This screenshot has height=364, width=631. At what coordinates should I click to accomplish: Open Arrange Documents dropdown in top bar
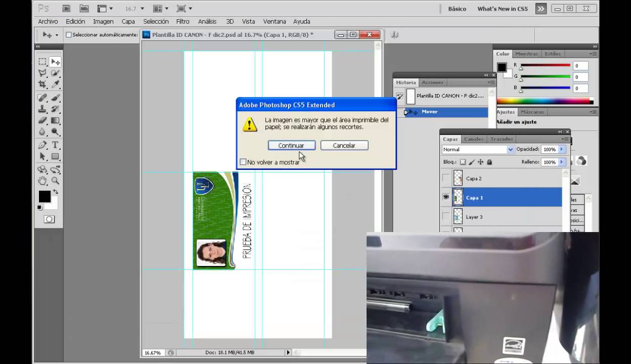click(x=161, y=9)
